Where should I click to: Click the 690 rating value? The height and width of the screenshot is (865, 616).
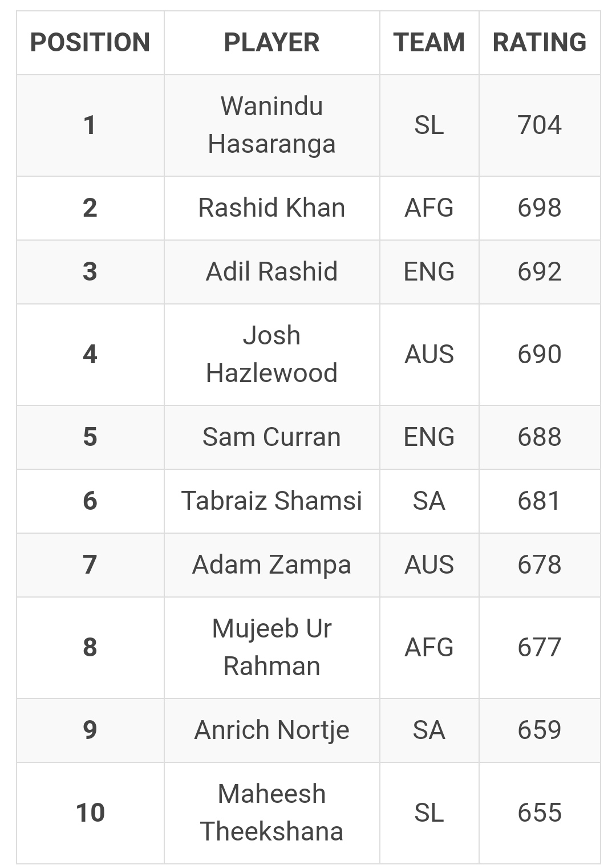pyautogui.click(x=540, y=354)
